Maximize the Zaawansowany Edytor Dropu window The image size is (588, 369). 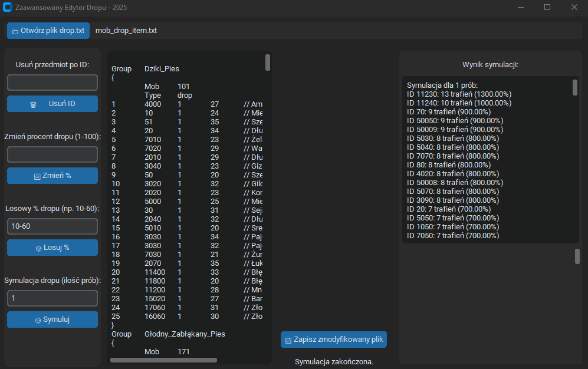[547, 8]
